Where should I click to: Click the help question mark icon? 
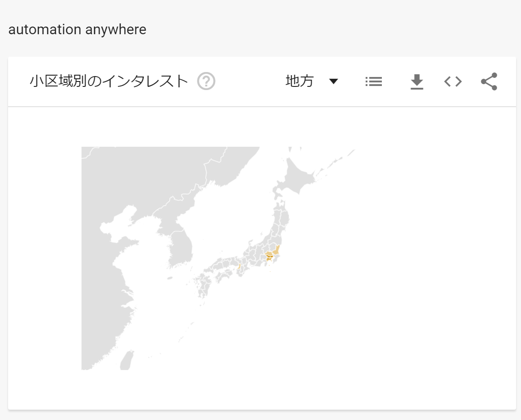coord(206,81)
